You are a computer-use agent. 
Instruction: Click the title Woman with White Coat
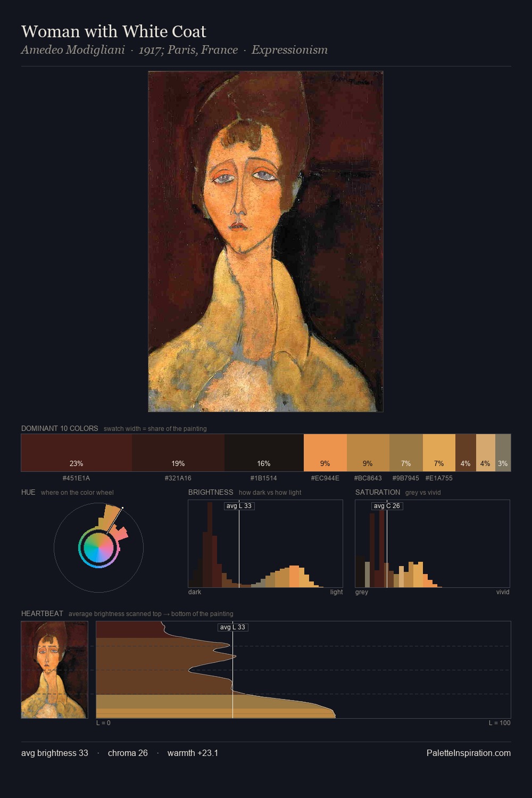(x=114, y=31)
